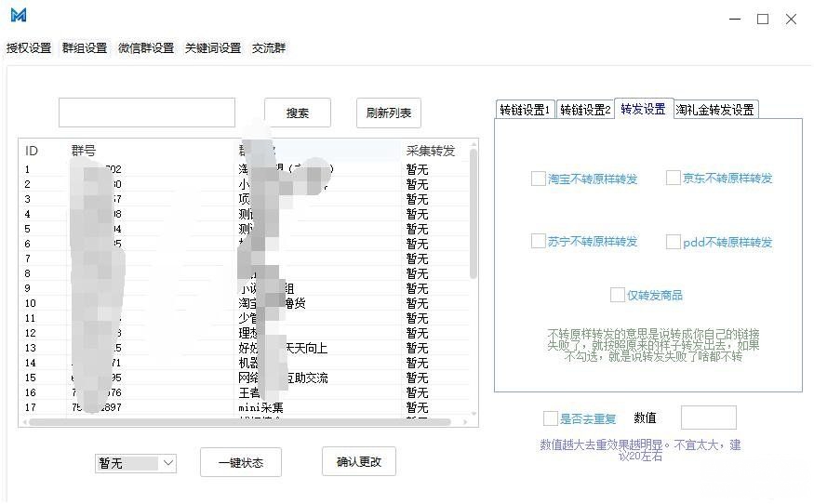Select the 转发设置 tab

click(x=644, y=109)
